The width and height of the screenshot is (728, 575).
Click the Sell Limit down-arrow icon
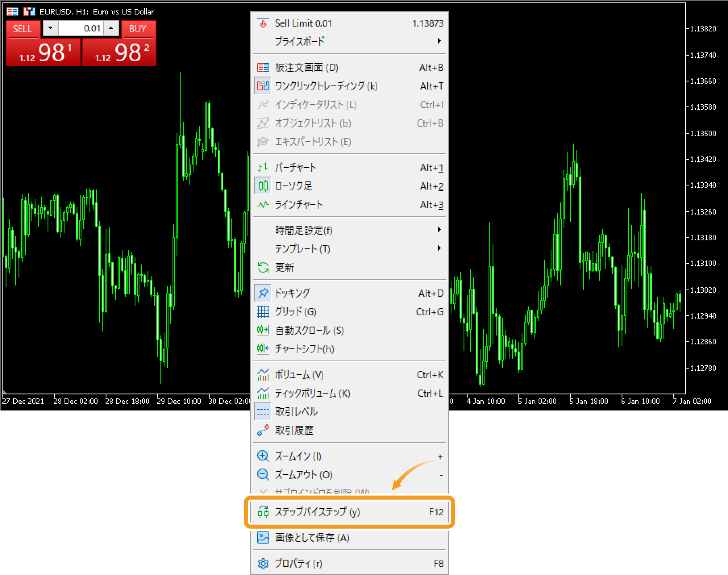[x=263, y=23]
